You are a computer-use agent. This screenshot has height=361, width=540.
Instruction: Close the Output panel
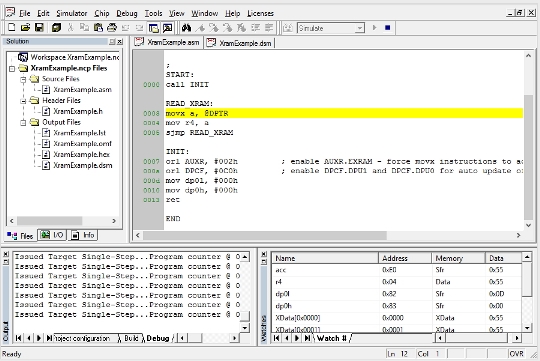coord(6,254)
